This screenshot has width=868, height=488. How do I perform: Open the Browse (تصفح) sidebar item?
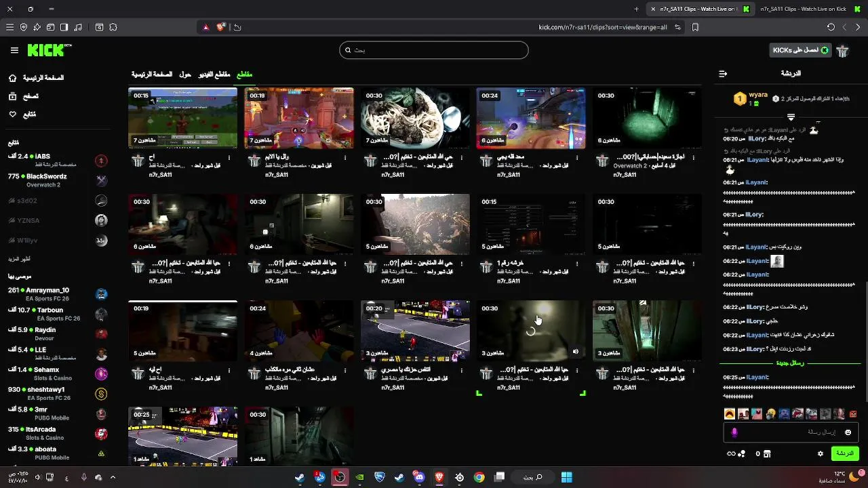[x=24, y=96]
